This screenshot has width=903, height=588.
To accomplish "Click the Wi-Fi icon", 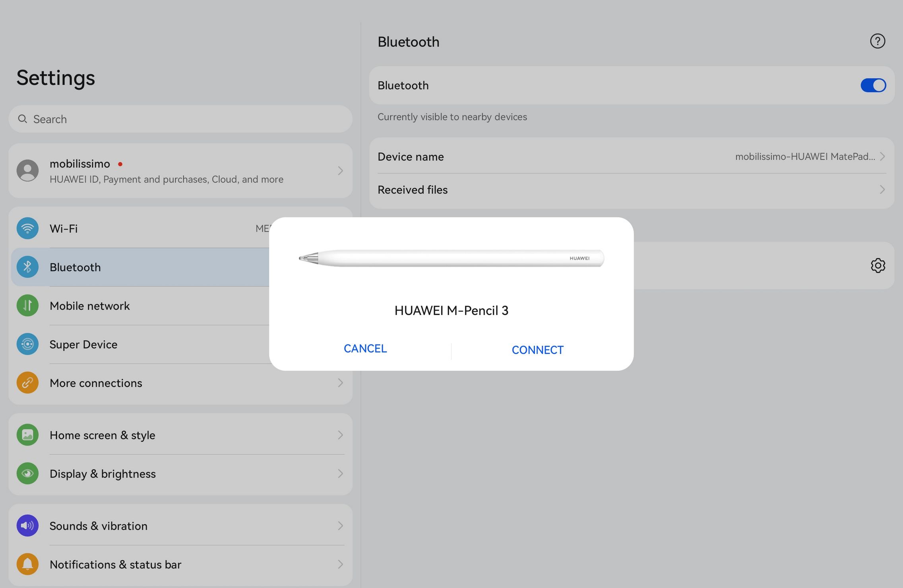I will tap(27, 228).
